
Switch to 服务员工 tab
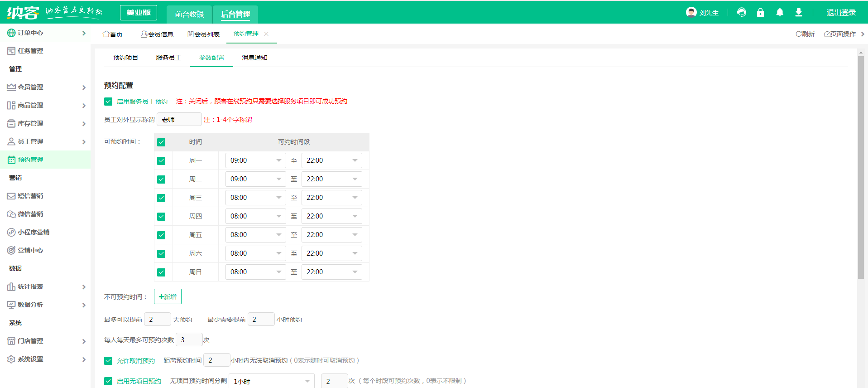click(168, 58)
